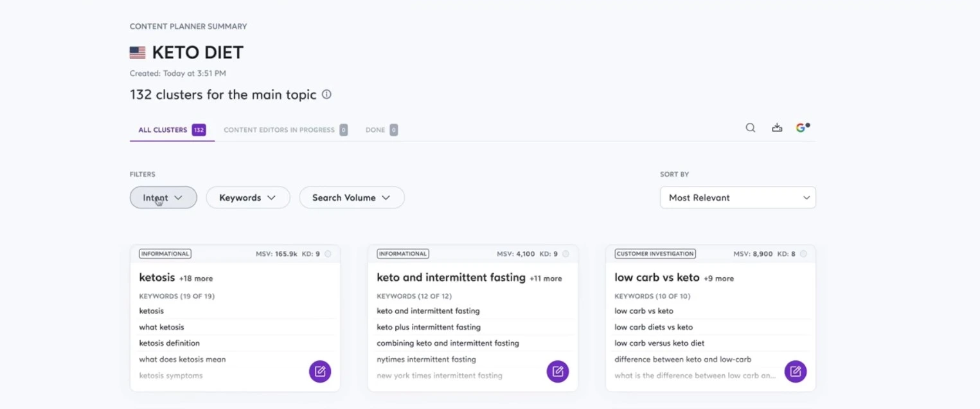Expand the Intent filter dropdown

163,197
